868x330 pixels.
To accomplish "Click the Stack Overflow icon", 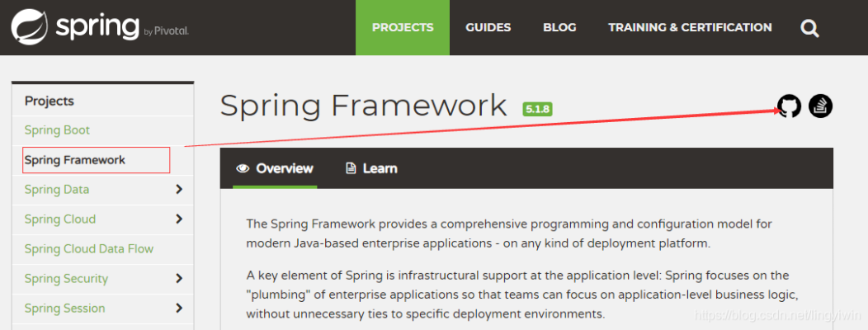I will (x=820, y=106).
